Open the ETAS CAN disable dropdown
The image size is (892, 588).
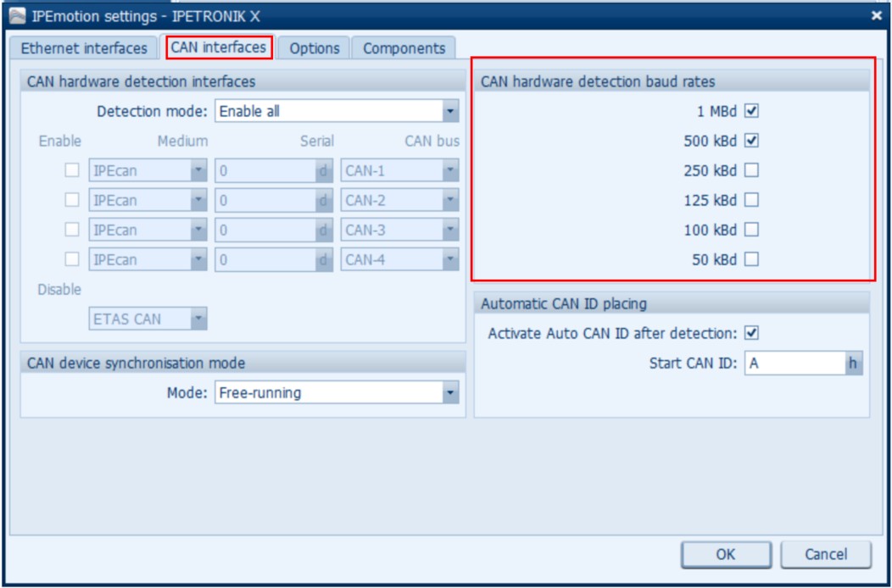coord(198,319)
